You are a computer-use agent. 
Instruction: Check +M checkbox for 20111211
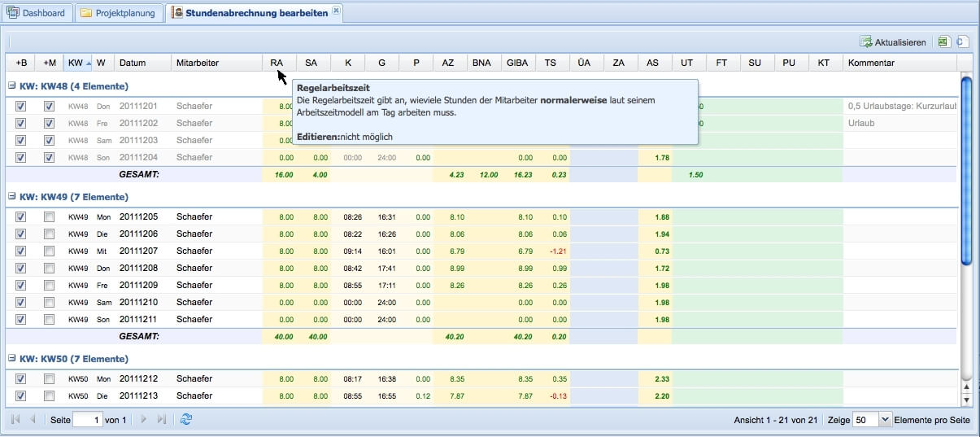49,319
